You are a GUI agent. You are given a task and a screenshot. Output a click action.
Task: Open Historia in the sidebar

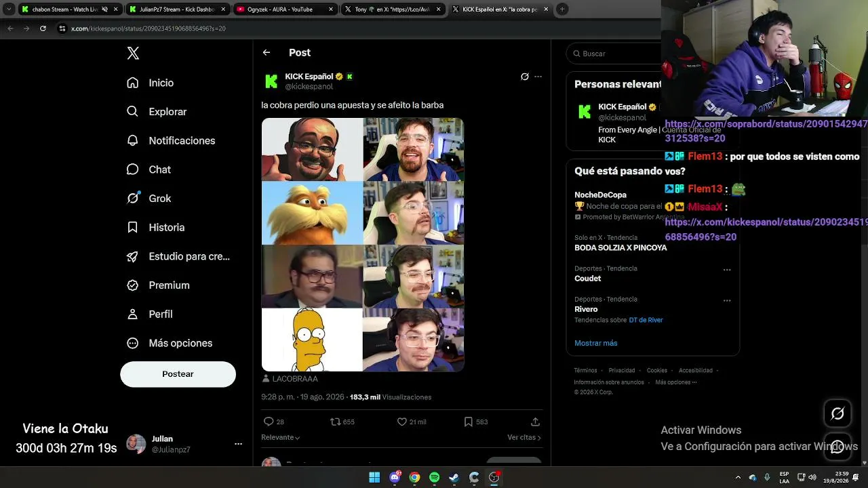pyautogui.click(x=155, y=228)
